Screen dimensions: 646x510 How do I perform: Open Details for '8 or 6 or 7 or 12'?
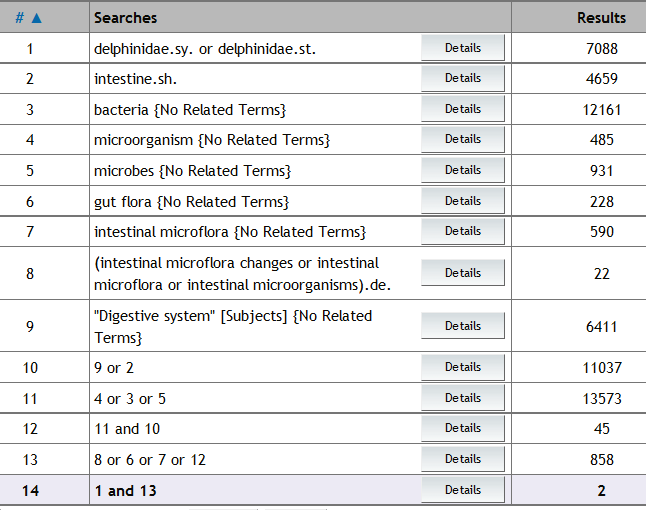click(x=463, y=459)
